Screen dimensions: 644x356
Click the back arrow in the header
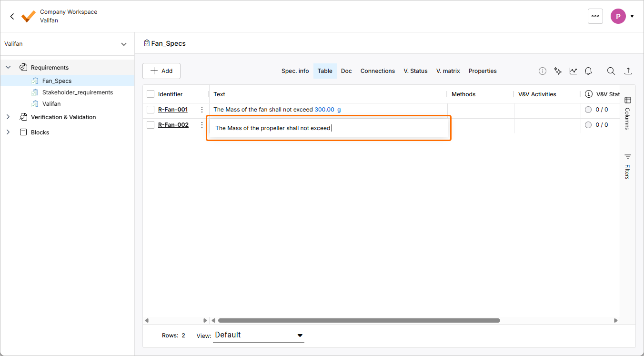12,16
